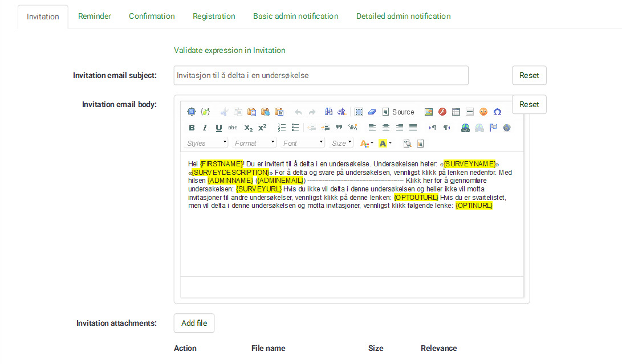Image resolution: width=622 pixels, height=364 pixels.
Task: Apply italic formatting
Action: pyautogui.click(x=205, y=128)
